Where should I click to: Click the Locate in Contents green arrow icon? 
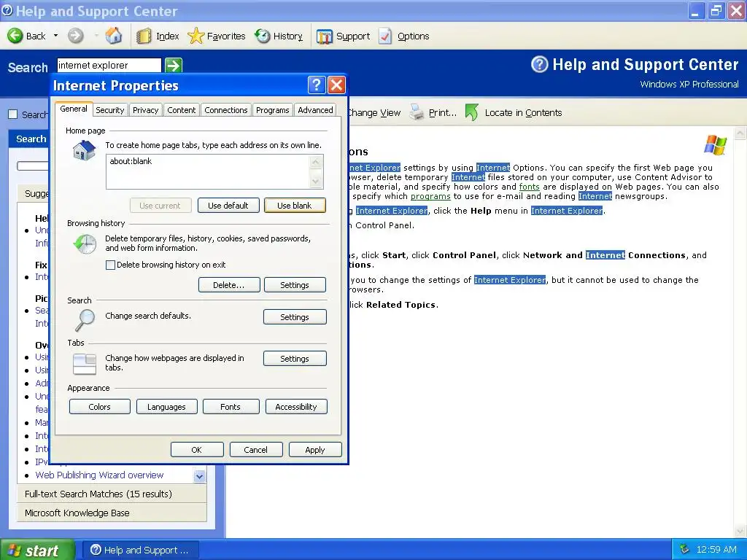click(x=471, y=112)
